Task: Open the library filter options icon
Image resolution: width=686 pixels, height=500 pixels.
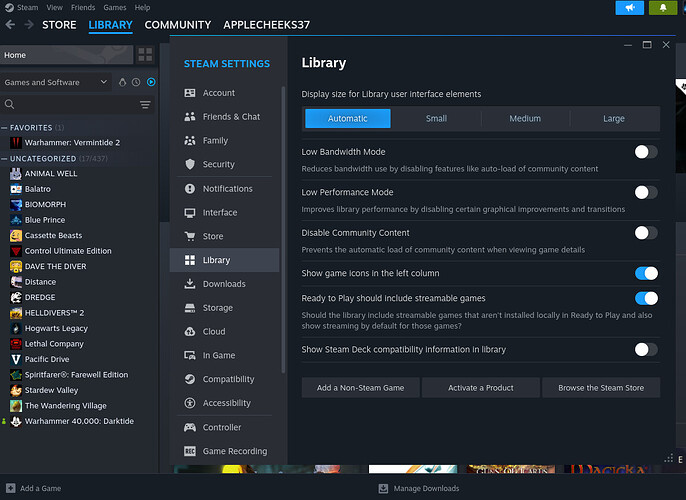Action: pyautogui.click(x=145, y=104)
